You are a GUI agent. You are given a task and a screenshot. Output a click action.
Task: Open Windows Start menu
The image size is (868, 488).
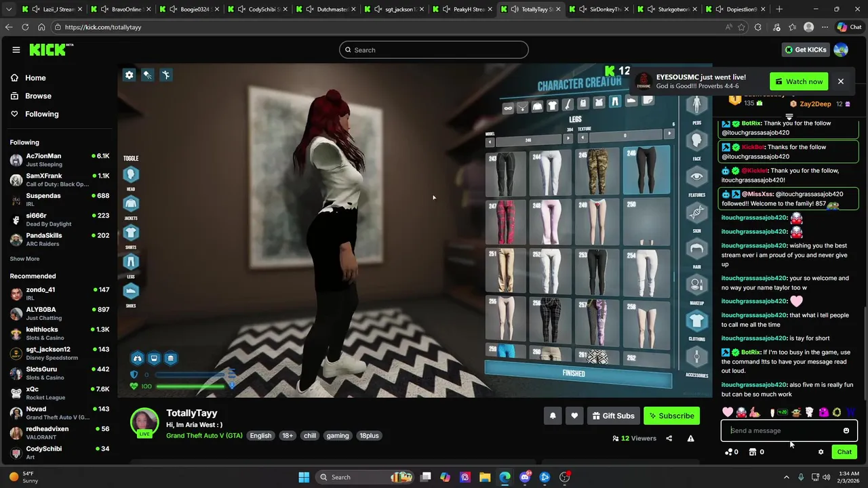click(304, 477)
